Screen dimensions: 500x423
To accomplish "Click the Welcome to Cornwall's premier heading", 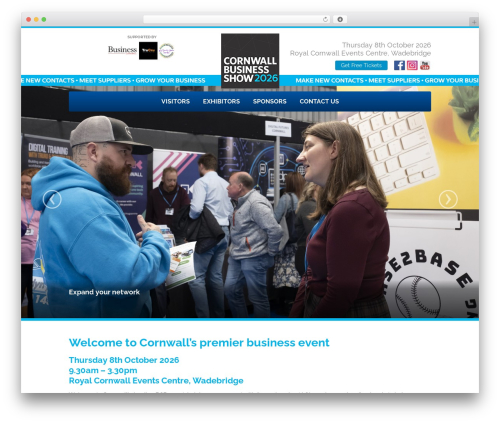I will coord(199,343).
